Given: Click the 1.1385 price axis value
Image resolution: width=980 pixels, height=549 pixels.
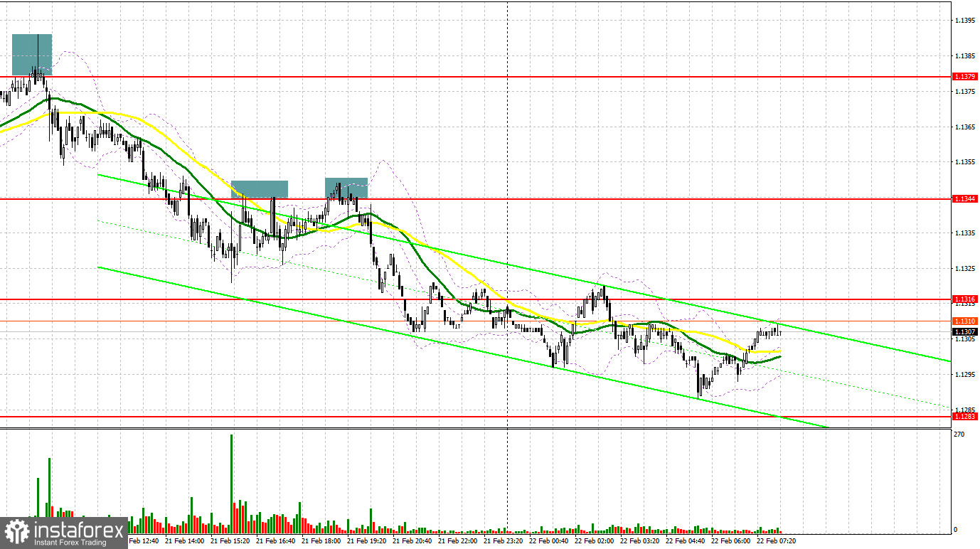Looking at the screenshot, I should 966,56.
